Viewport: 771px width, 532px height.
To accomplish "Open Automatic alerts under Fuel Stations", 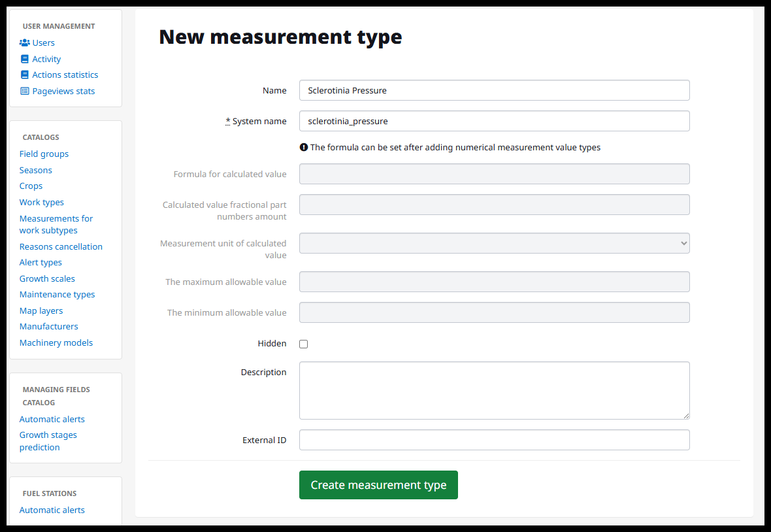I will pos(52,510).
